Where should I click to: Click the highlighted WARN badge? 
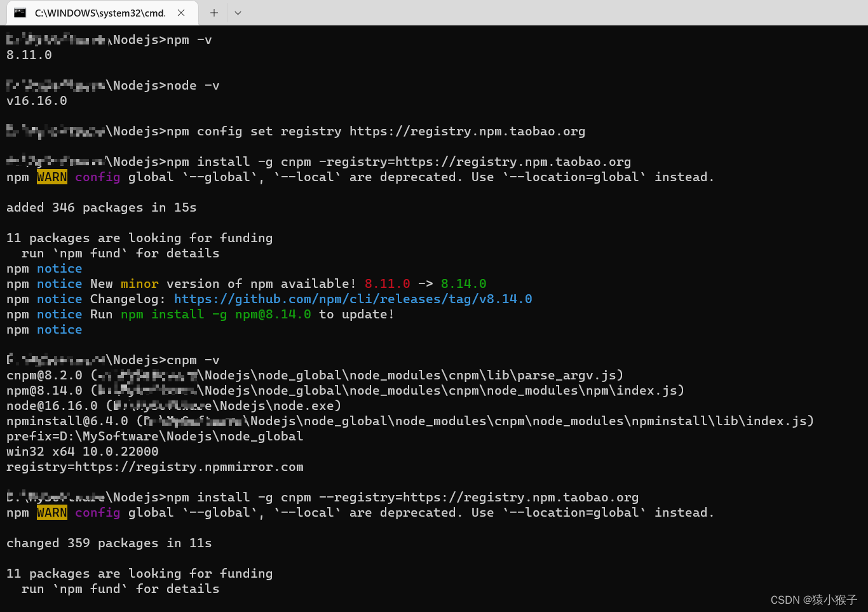pos(51,177)
